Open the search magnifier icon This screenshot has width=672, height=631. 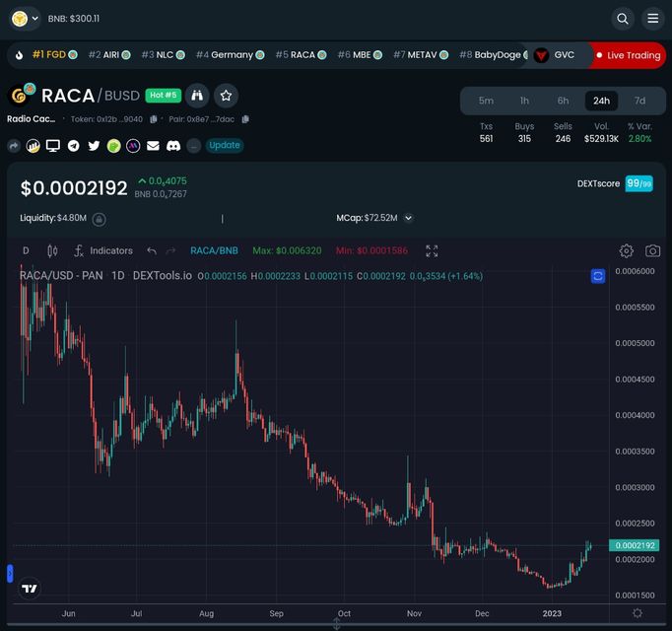pyautogui.click(x=623, y=19)
